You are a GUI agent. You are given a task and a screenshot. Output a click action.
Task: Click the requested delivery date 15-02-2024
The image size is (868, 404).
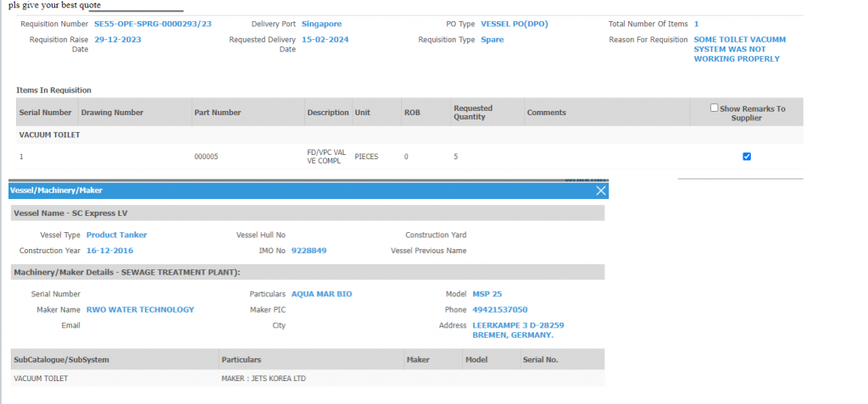pos(325,40)
